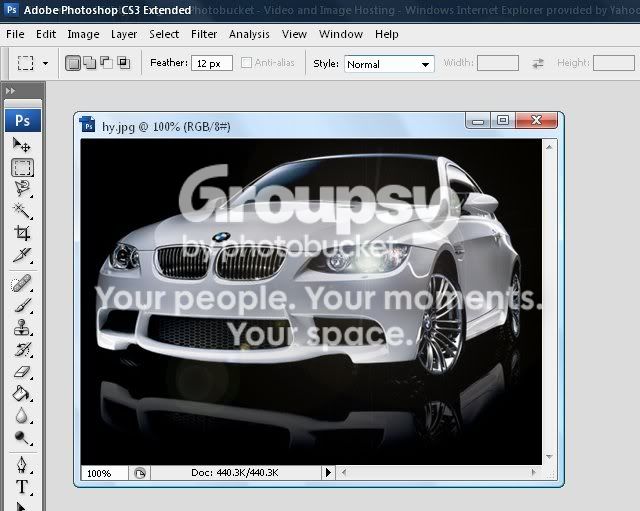Select the Lasso tool

(22, 189)
